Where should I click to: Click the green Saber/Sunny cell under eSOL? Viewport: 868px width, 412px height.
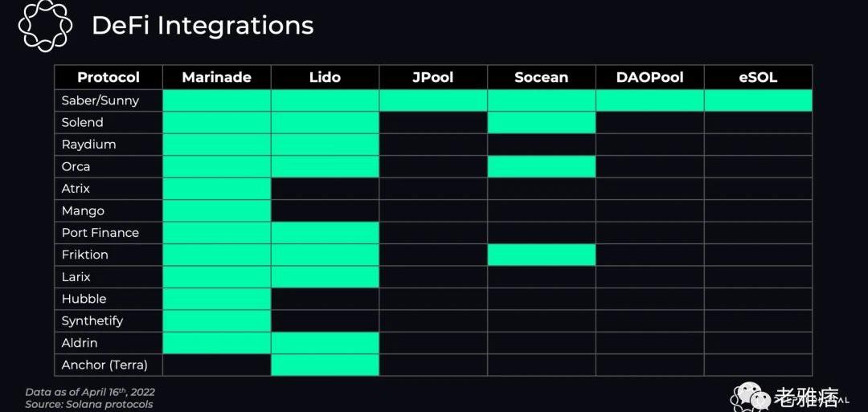pos(757,100)
